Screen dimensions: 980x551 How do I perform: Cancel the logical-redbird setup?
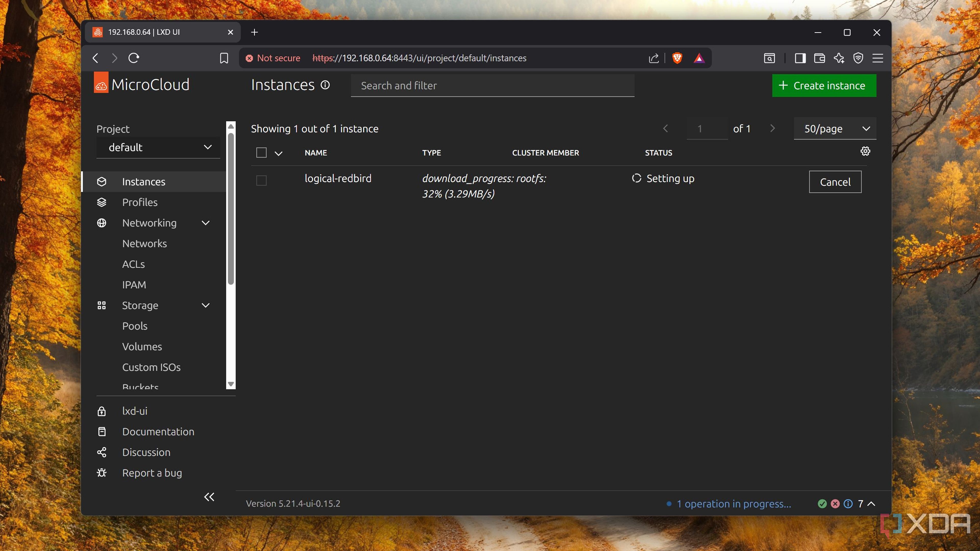(x=835, y=182)
